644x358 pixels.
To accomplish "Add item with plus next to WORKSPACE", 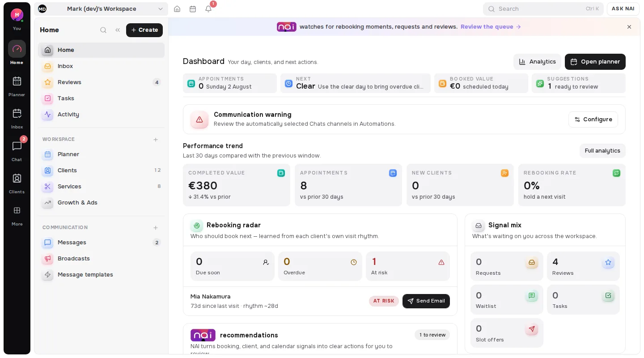I will pyautogui.click(x=156, y=140).
